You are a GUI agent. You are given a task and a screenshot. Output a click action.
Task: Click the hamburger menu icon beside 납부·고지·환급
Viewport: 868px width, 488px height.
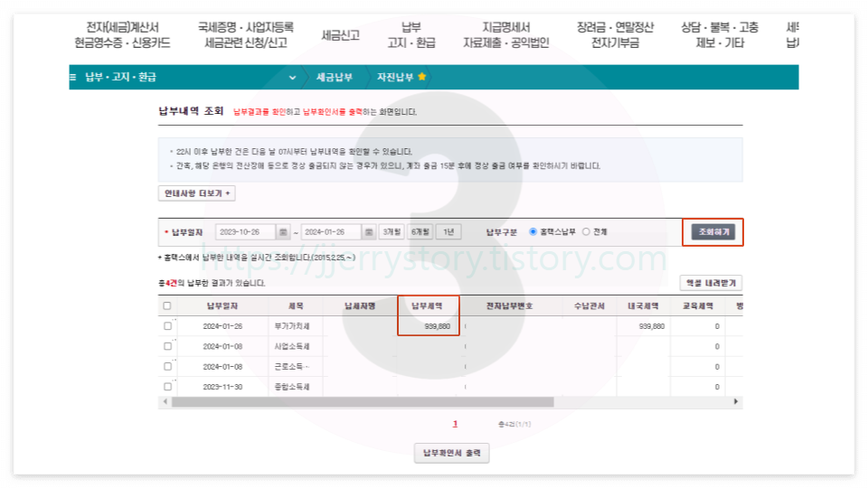tap(72, 77)
